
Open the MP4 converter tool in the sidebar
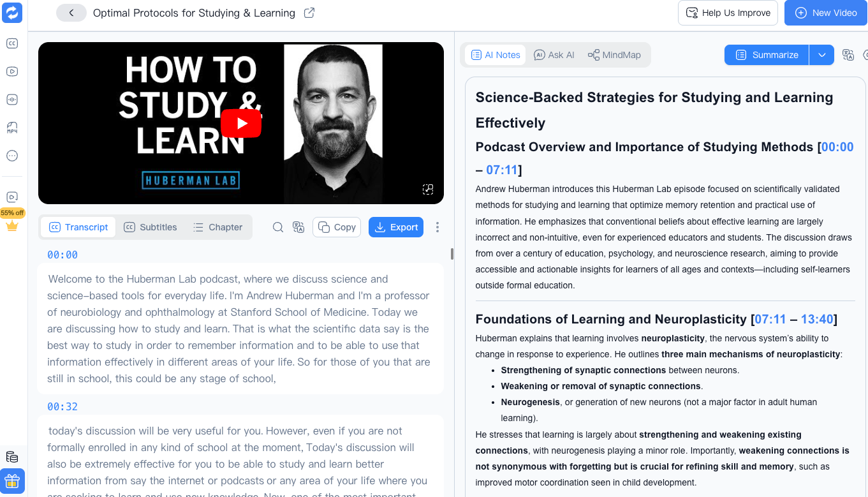pos(12,128)
